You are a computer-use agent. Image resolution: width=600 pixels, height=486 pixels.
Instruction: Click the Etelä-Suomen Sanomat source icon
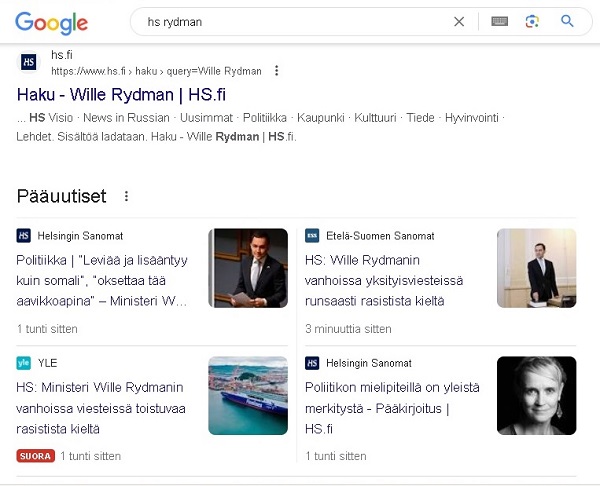coord(312,236)
